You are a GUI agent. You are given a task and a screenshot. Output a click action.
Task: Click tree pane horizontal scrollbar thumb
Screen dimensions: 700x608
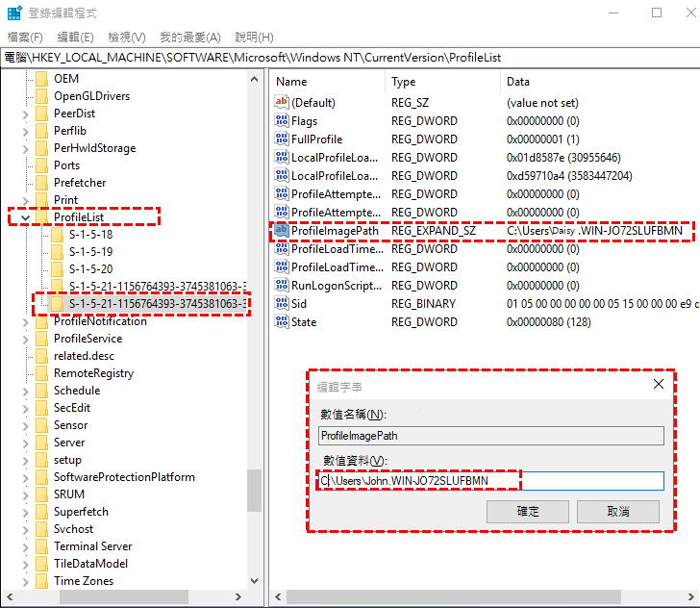(124, 596)
